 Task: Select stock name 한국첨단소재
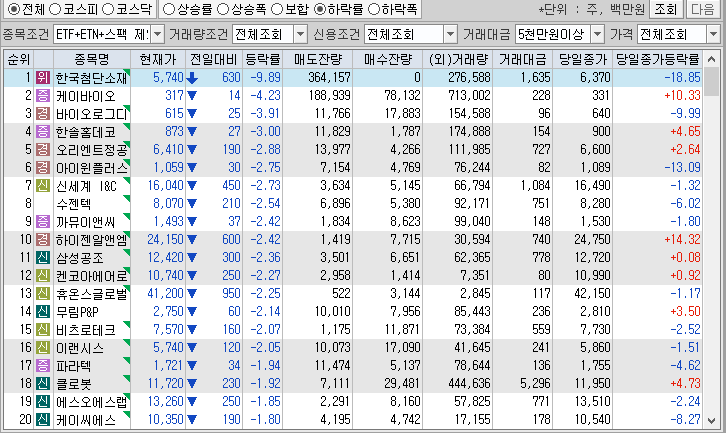coord(91,78)
